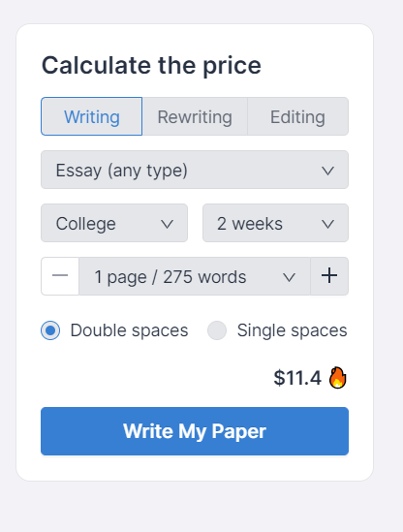Screen dimensions: 403x532
Task: Click the Single spaces text label
Action: tap(292, 330)
